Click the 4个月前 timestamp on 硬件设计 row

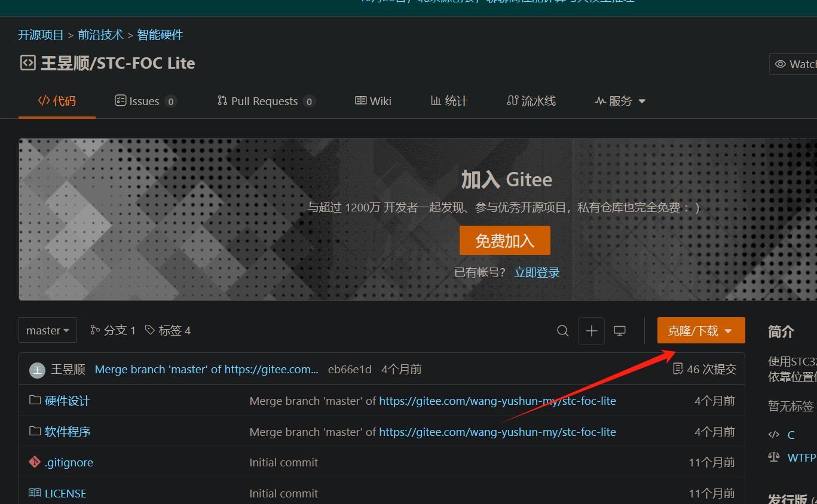tap(715, 401)
